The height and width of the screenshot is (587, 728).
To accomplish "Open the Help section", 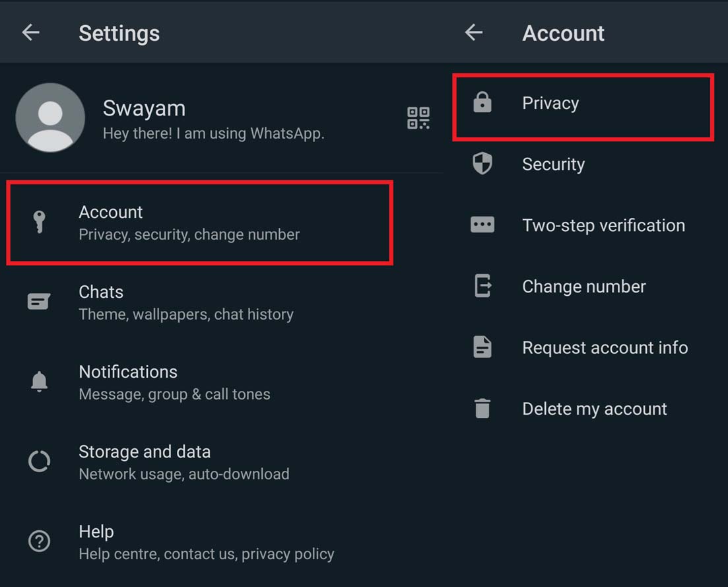I will 222,542.
